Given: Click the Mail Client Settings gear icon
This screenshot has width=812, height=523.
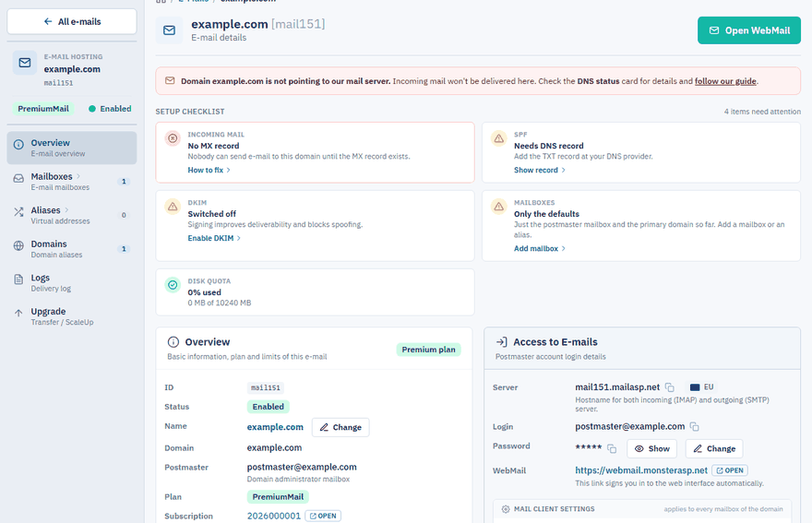Looking at the screenshot, I should (x=506, y=509).
